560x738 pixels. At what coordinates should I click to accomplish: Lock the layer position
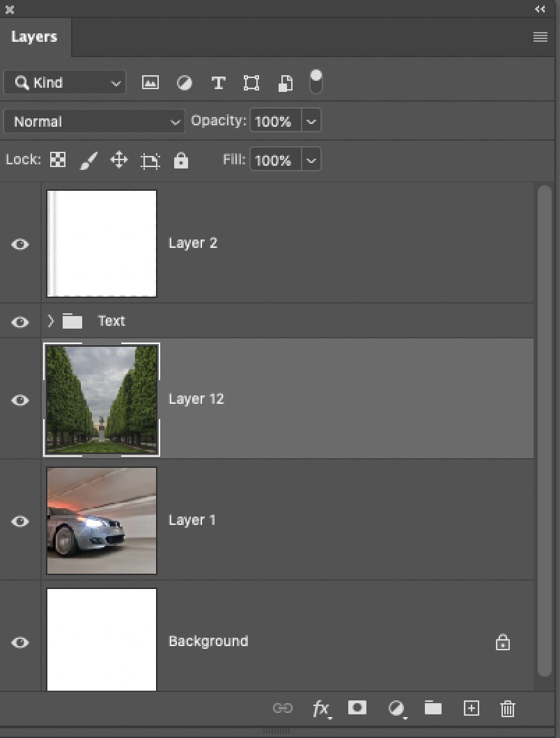[x=118, y=159]
